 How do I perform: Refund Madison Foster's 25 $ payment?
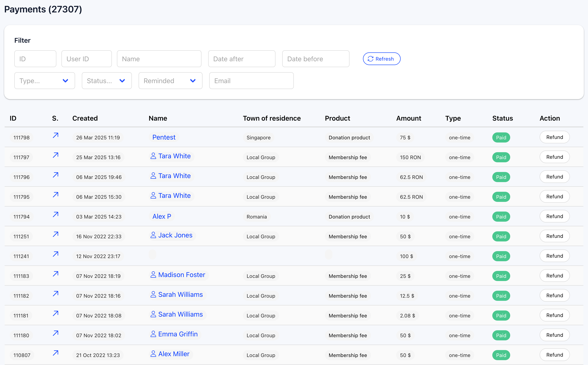(554, 276)
